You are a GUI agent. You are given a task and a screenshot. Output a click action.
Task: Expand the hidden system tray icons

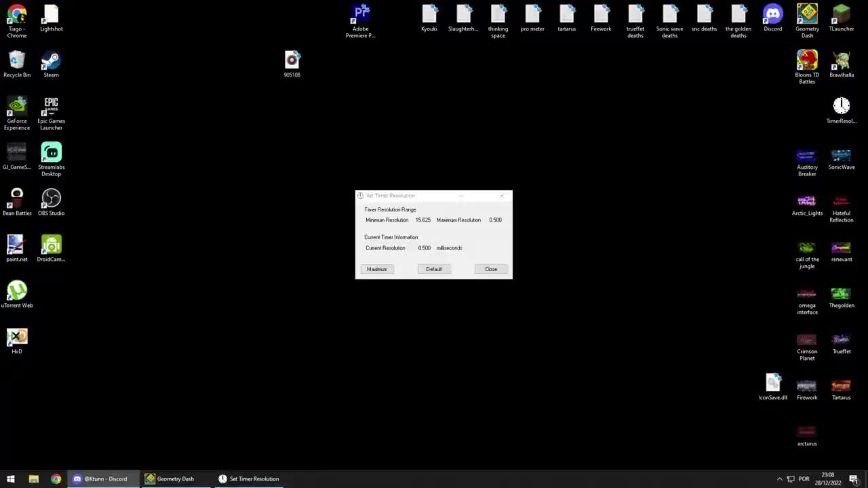pos(779,479)
